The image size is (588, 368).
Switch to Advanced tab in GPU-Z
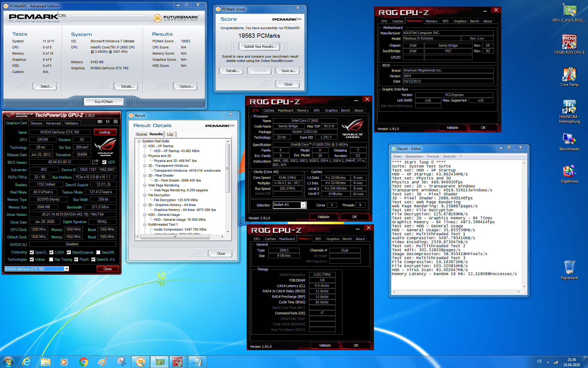coord(53,123)
